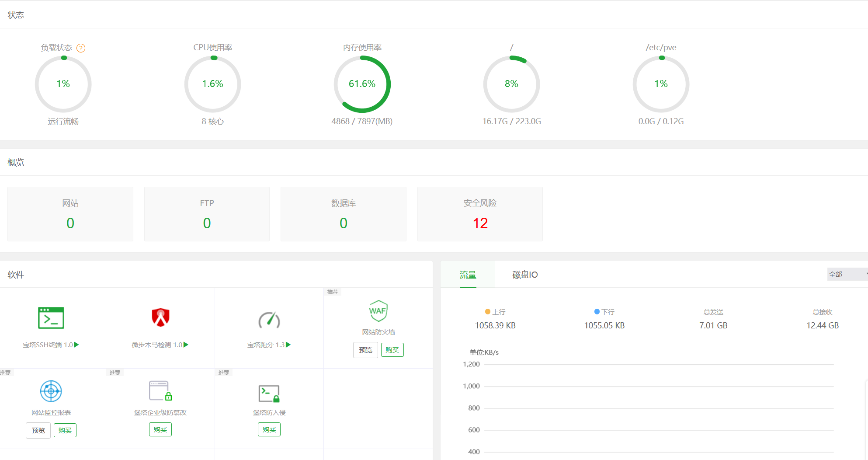This screenshot has width=868, height=460.
Task: Click the 0.0G / 0.12G disk text
Action: [x=661, y=121]
